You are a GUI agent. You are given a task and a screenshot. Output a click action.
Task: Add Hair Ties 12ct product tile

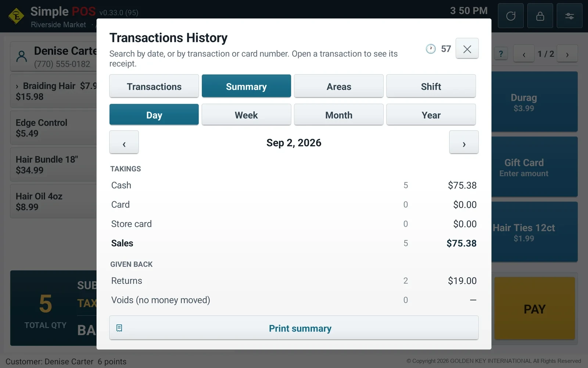coord(534,232)
